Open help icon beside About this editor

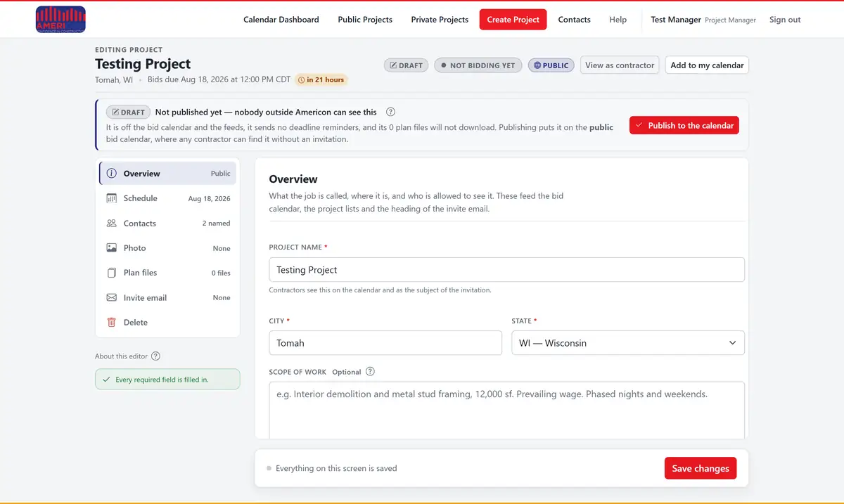coord(155,356)
